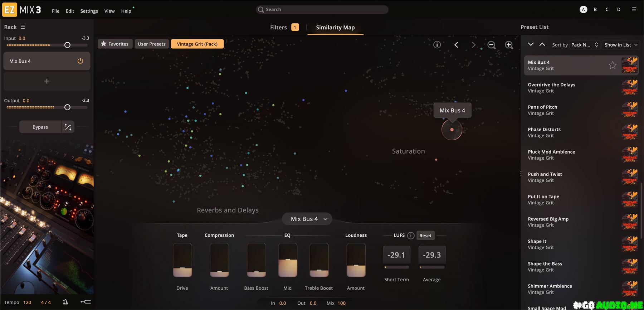
Task: Adjust the Bass Boost slider
Action: point(256,260)
